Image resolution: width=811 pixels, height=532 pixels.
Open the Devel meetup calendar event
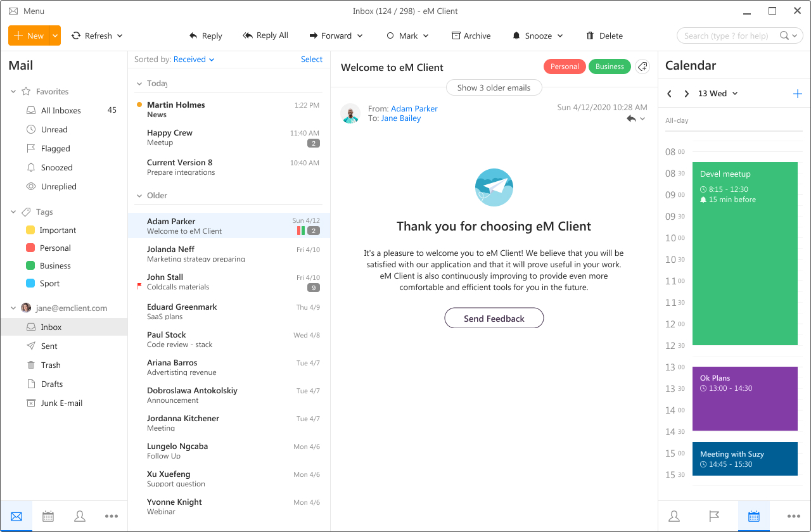[x=745, y=253]
